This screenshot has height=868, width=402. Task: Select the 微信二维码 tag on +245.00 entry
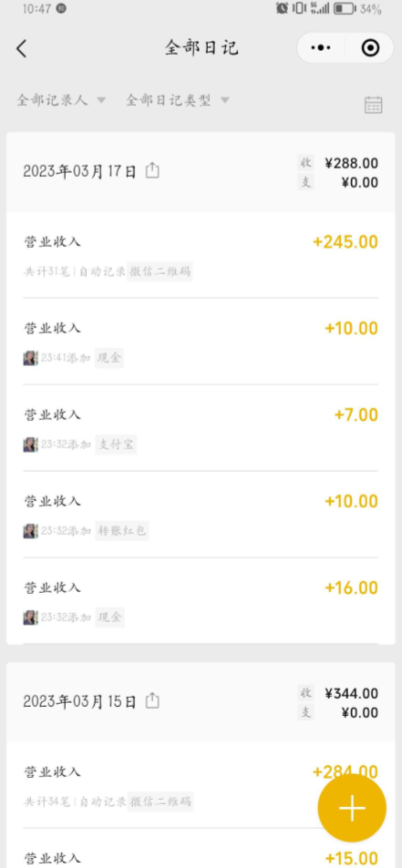pos(160,271)
